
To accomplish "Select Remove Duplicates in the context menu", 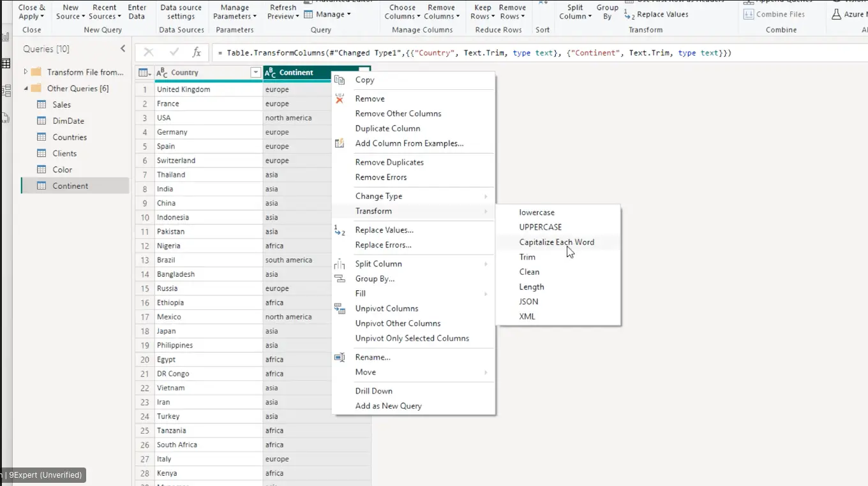I will coord(389,163).
